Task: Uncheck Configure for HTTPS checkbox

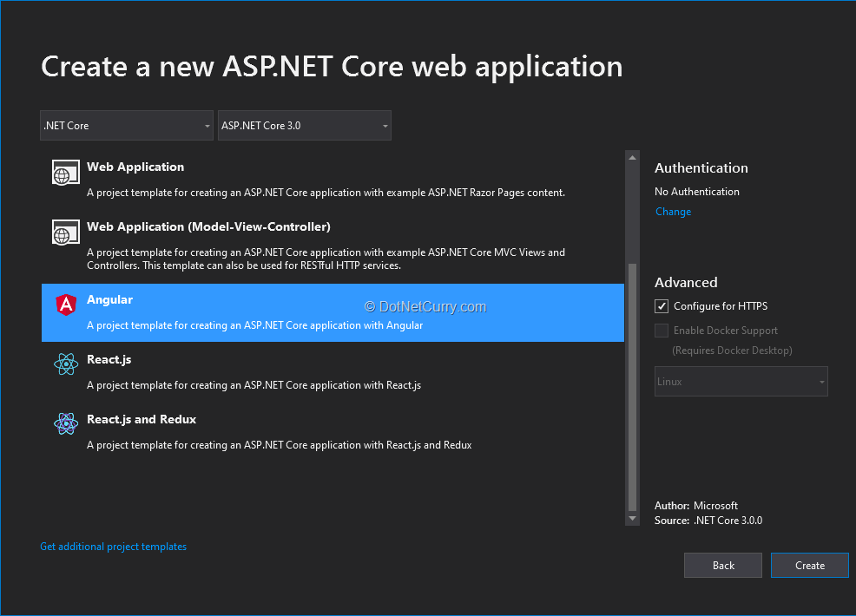Action: pyautogui.click(x=662, y=306)
